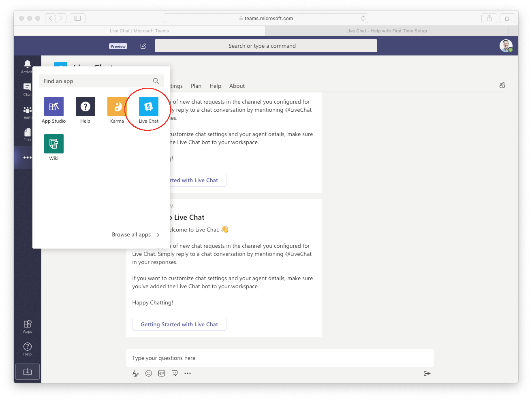Open the Wiki app
532x400 pixels.
click(54, 144)
